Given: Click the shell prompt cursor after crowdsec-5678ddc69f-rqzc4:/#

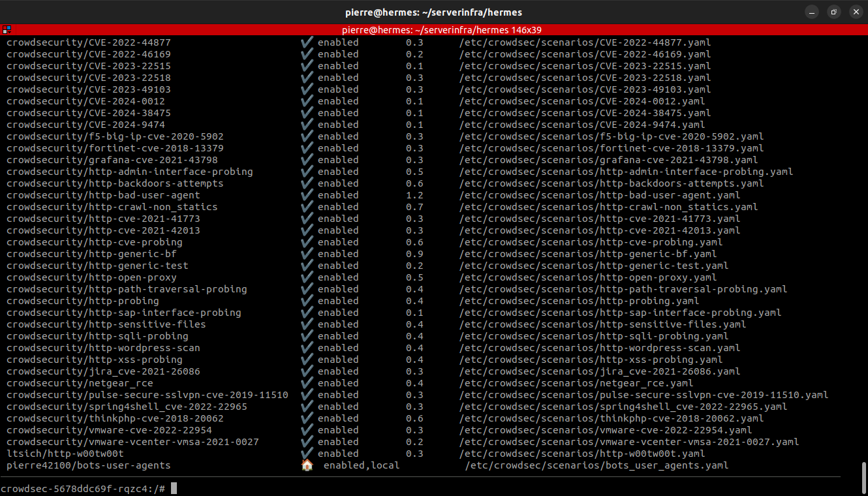Looking at the screenshot, I should pos(174,489).
